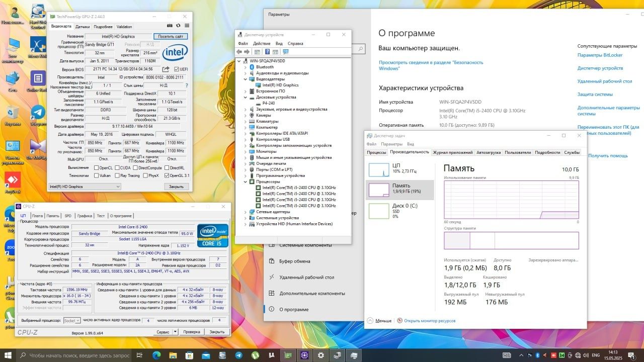Open Microsoft Edge from the taskbar
Viewport: 644px width, 362px height.
[x=156, y=355]
